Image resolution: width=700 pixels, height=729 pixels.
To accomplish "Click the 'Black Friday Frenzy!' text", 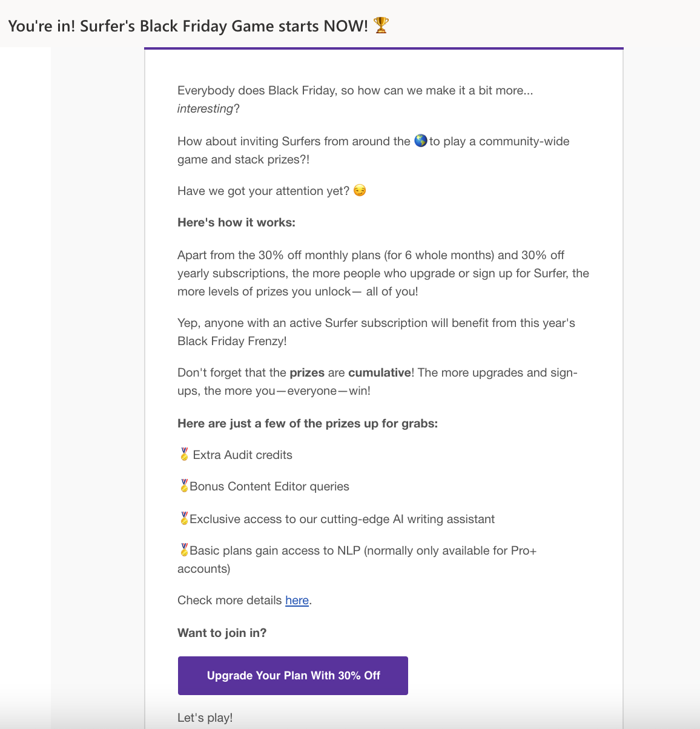I will (x=232, y=341).
